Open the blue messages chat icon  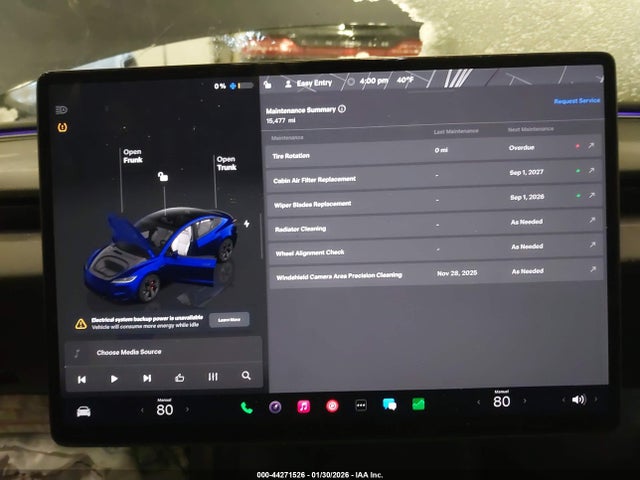coord(389,404)
